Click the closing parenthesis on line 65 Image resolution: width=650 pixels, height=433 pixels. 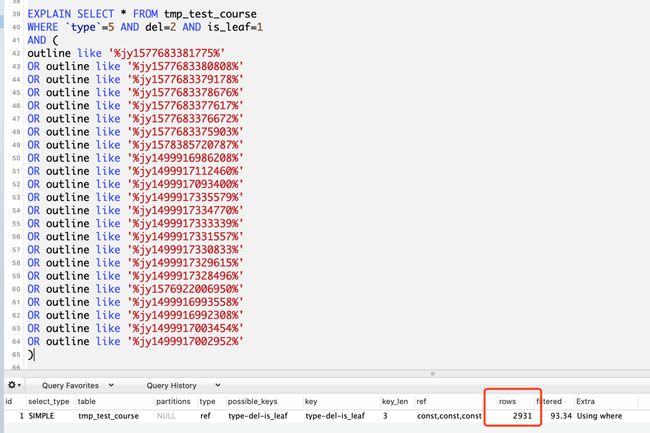click(x=30, y=355)
